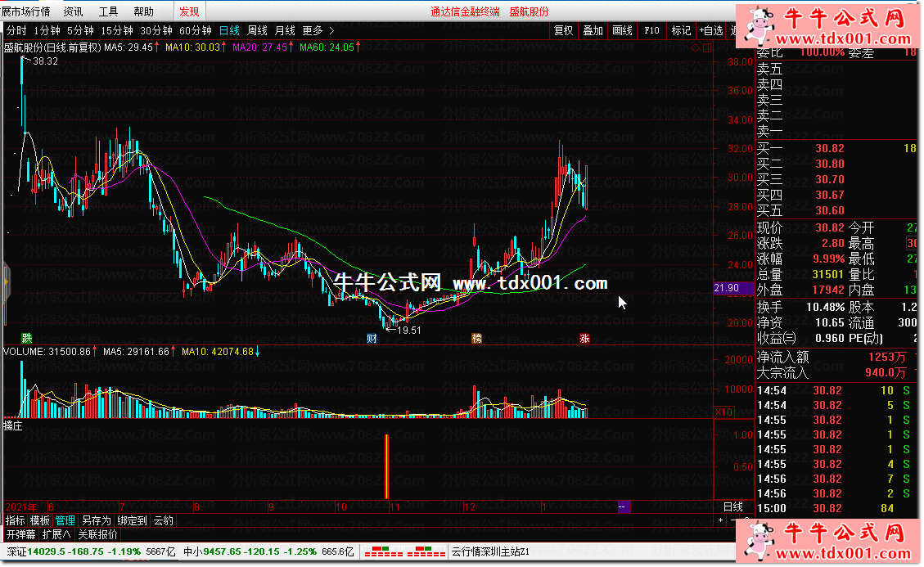Switch to the 60分钟 period tab
Screen dimensions: 924x567
pyautogui.click(x=196, y=30)
